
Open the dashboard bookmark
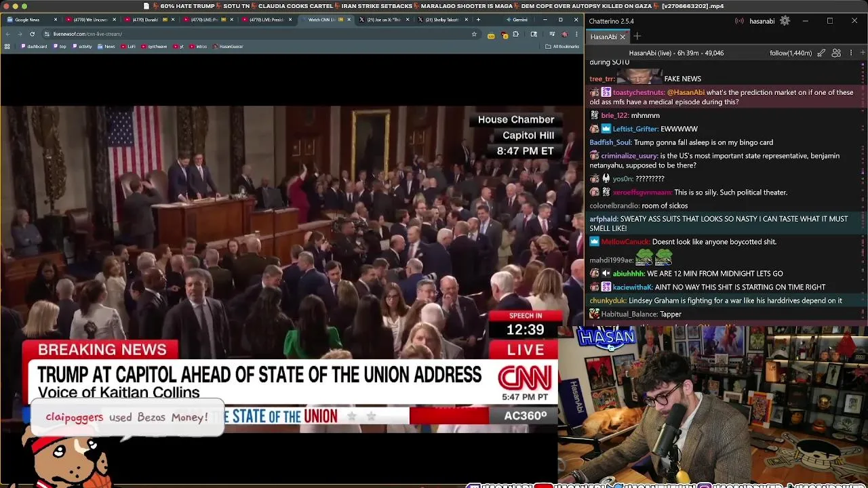pos(35,47)
